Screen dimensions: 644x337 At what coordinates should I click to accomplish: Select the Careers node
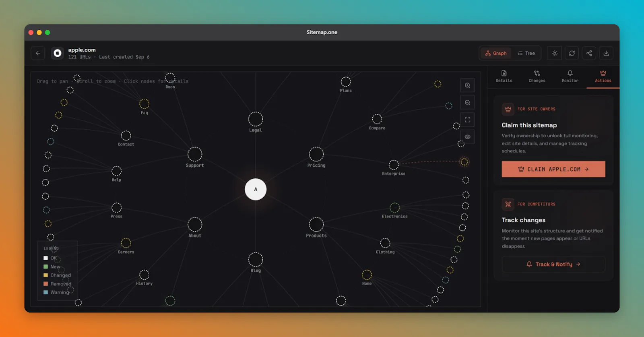pyautogui.click(x=126, y=243)
